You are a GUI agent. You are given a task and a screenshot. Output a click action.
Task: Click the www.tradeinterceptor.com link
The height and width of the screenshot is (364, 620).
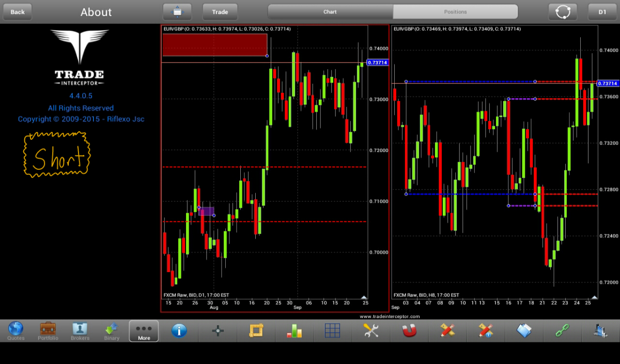390,316
